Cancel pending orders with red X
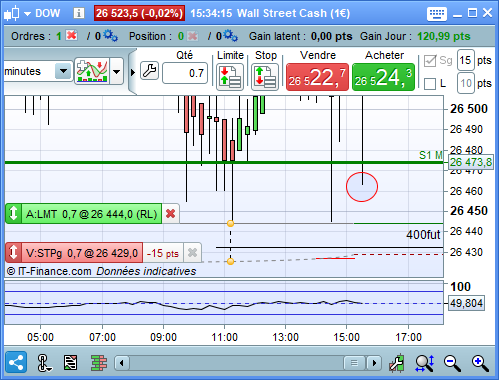The width and height of the screenshot is (499, 380). [71, 35]
